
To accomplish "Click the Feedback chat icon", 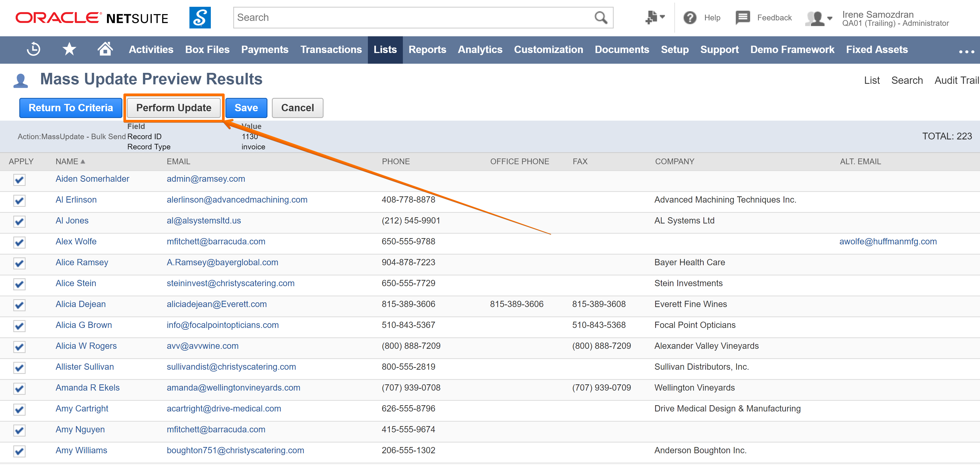I will click(742, 17).
